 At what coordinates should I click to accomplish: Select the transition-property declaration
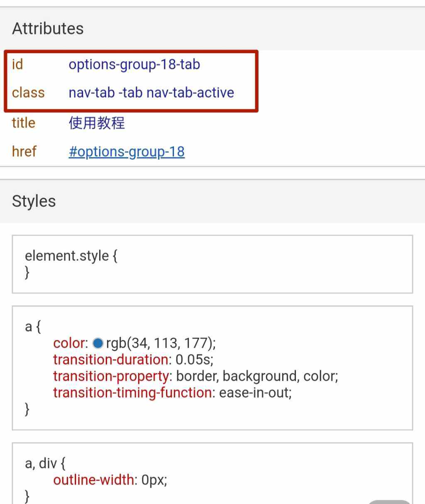coord(195,376)
